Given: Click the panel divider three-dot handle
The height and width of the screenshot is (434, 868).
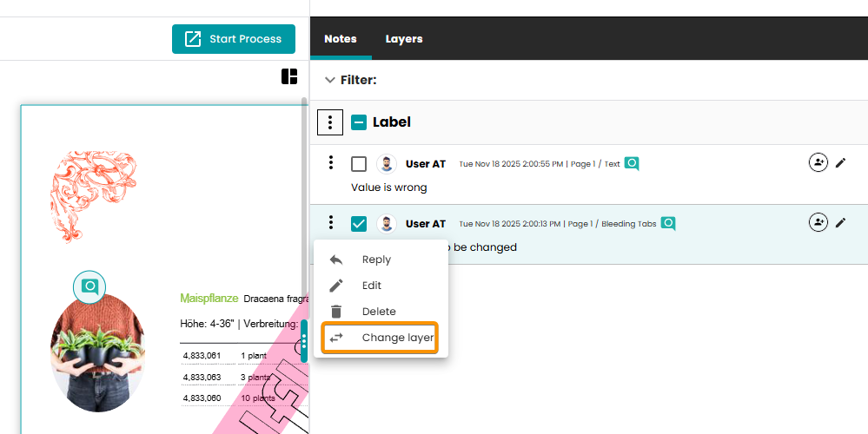Looking at the screenshot, I should click(304, 341).
